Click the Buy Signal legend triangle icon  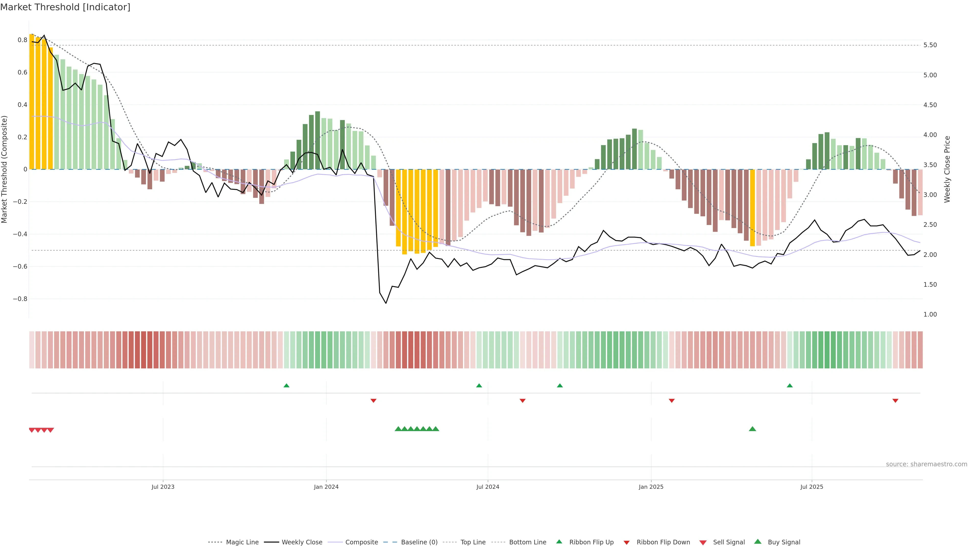(757, 542)
